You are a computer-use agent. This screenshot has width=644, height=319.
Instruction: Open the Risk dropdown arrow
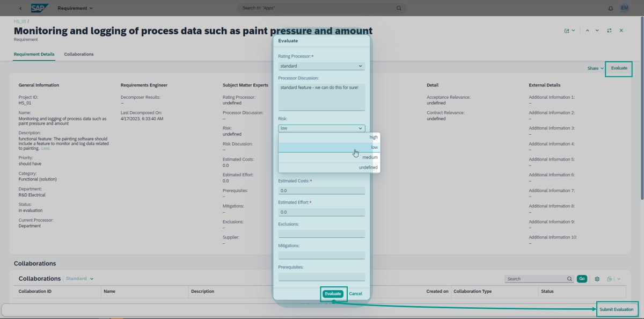click(360, 128)
